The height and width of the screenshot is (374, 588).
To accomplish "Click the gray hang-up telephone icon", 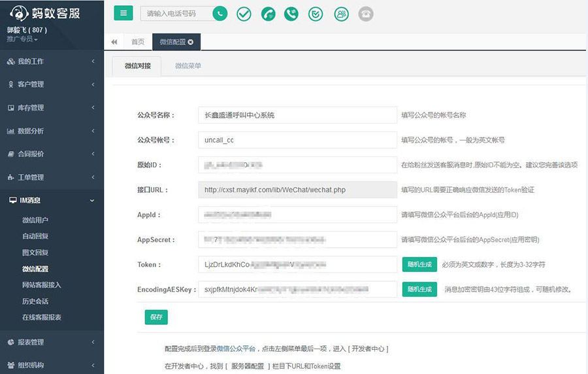I will point(366,14).
